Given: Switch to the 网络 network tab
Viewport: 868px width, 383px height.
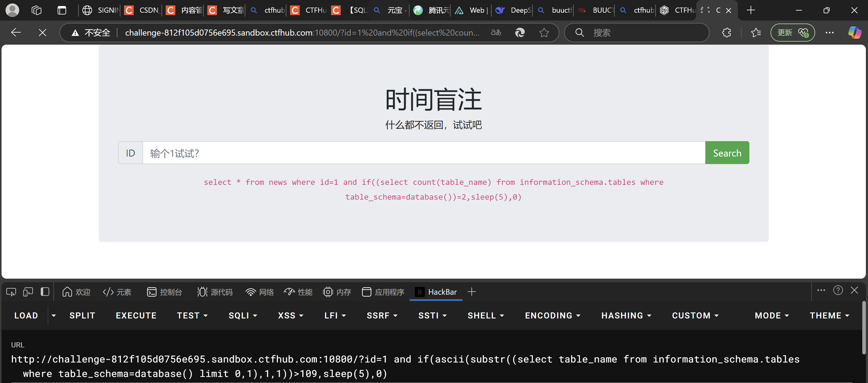Looking at the screenshot, I should point(260,292).
